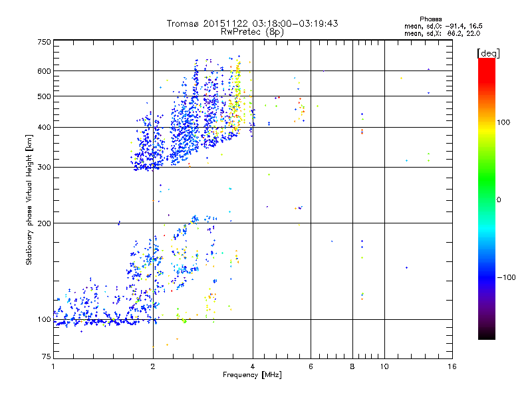Click the colorbar tick label '-100'
Screen dimensions: 532x399
(x=506, y=277)
